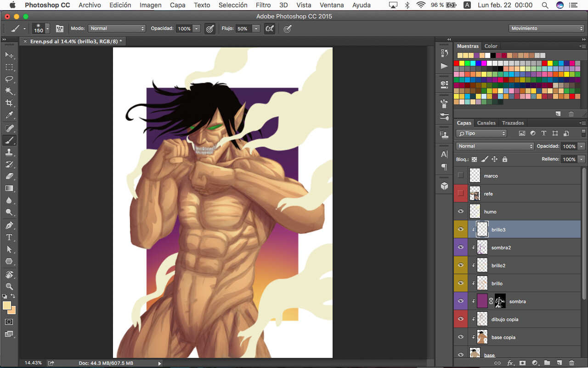Open the brush panel toggle icon

pos(59,29)
